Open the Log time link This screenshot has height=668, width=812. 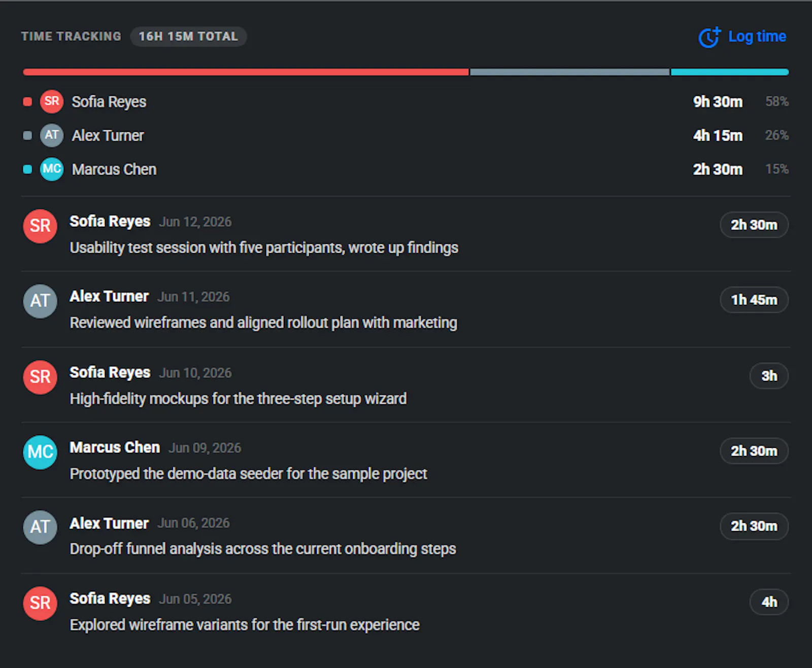coord(742,37)
